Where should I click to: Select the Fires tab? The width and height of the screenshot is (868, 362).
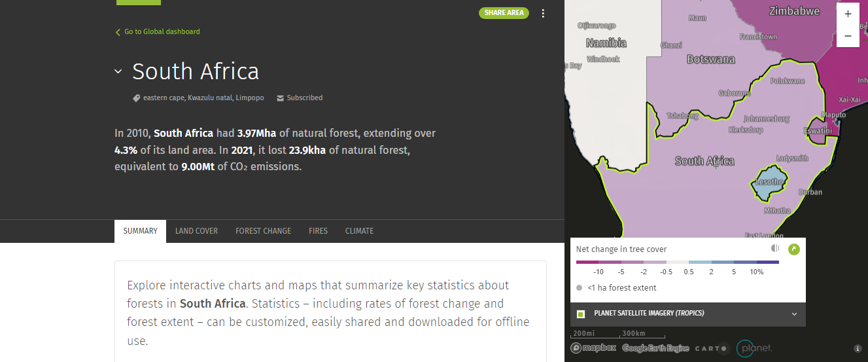click(318, 231)
